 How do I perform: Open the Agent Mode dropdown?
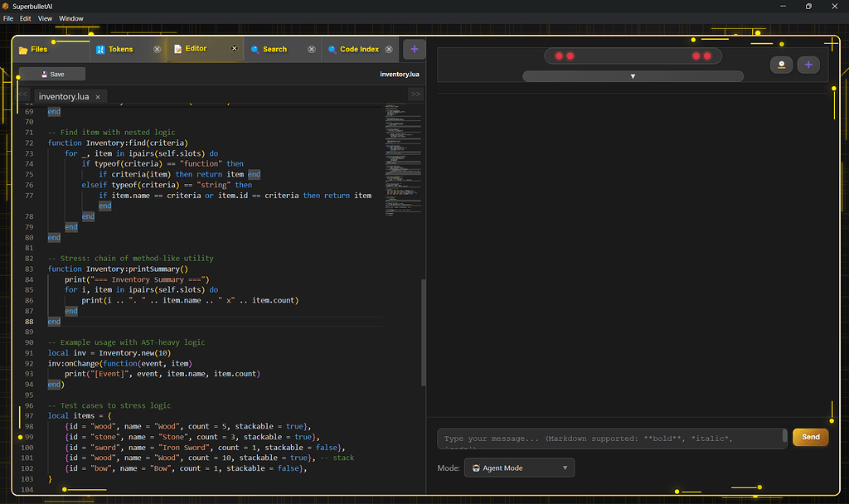coord(519,468)
